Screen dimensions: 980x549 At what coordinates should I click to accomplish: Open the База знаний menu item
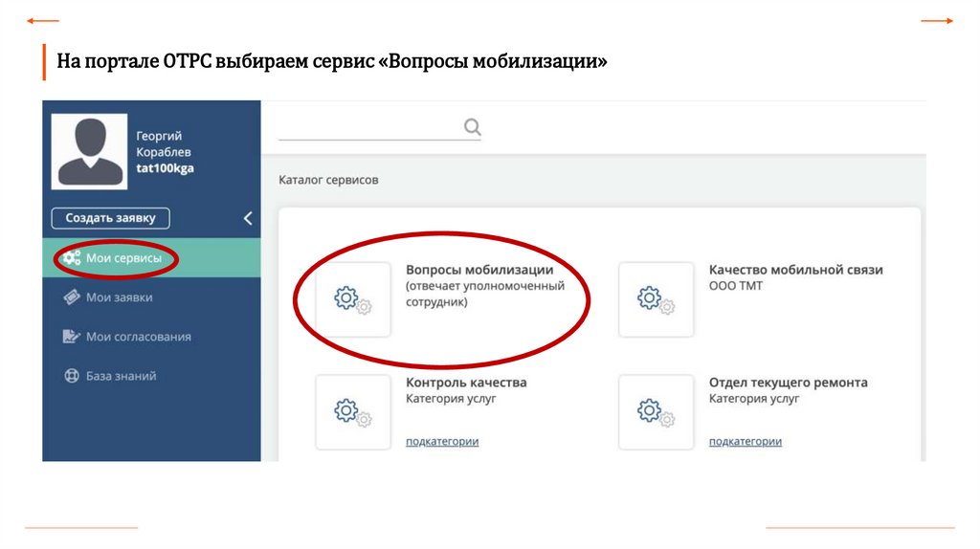(x=151, y=376)
